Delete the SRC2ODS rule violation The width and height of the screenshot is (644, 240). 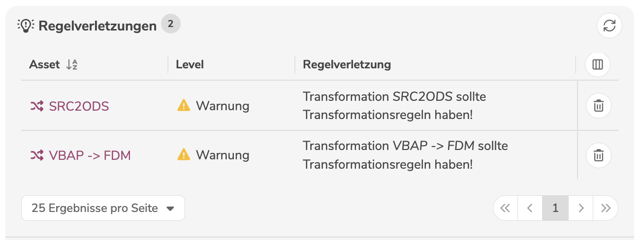click(x=598, y=106)
